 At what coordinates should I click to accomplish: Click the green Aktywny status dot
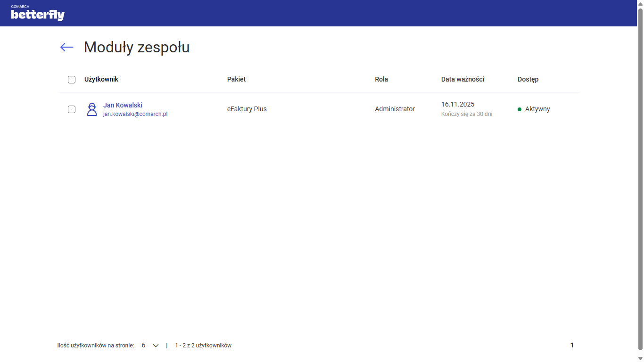[520, 109]
